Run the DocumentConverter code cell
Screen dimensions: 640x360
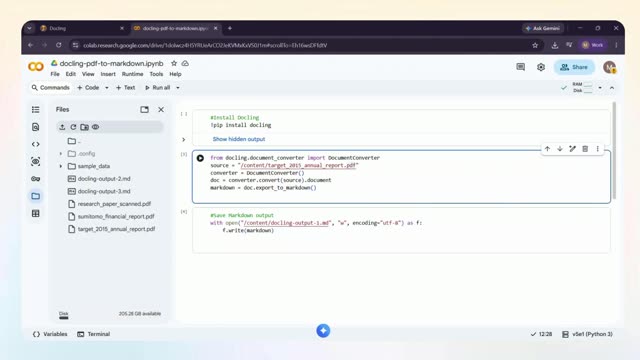click(200, 158)
